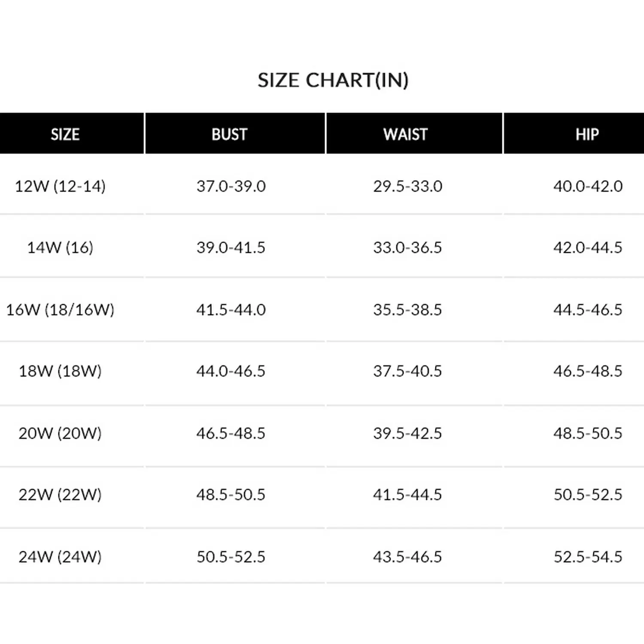Click the SIZE CHART(IN) title

pos(333,80)
